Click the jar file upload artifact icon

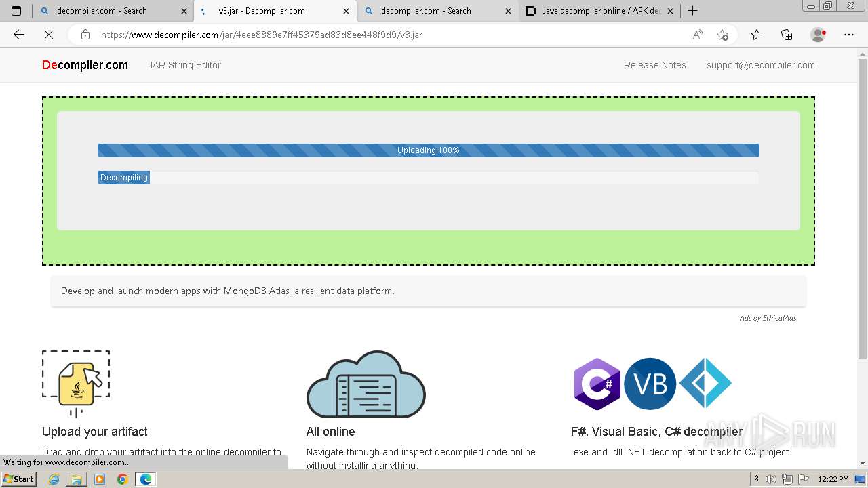76,384
